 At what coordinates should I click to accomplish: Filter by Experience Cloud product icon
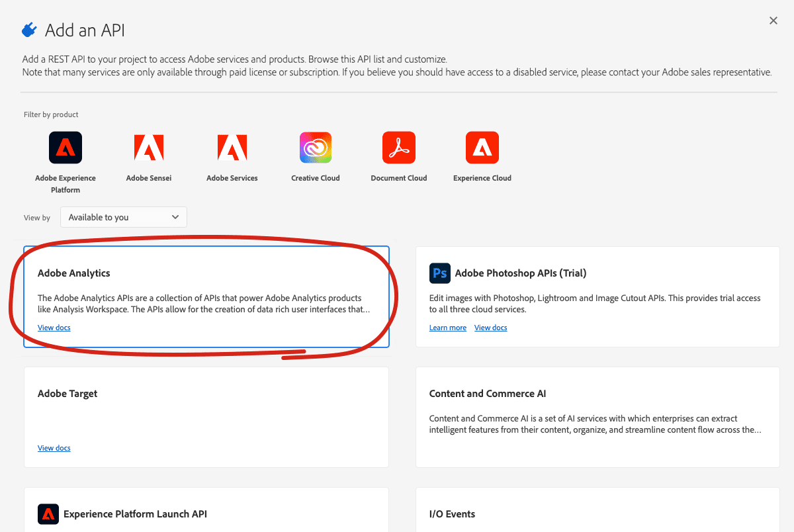click(x=482, y=148)
